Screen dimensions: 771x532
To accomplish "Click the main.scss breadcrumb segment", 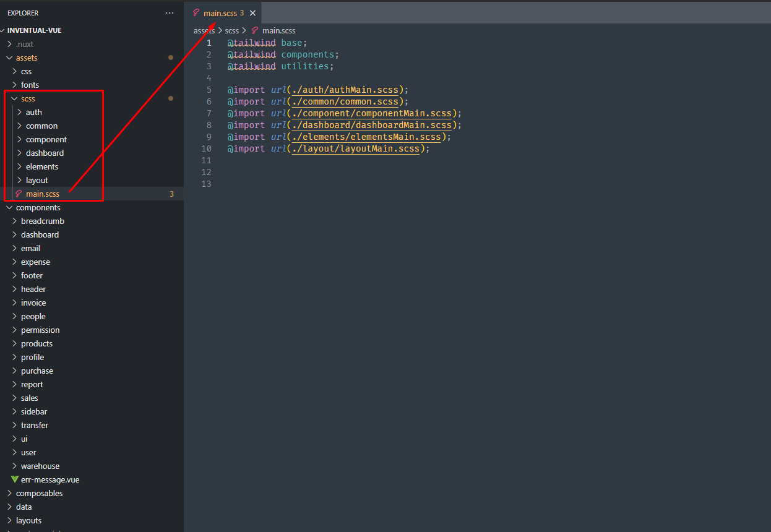I will point(278,30).
